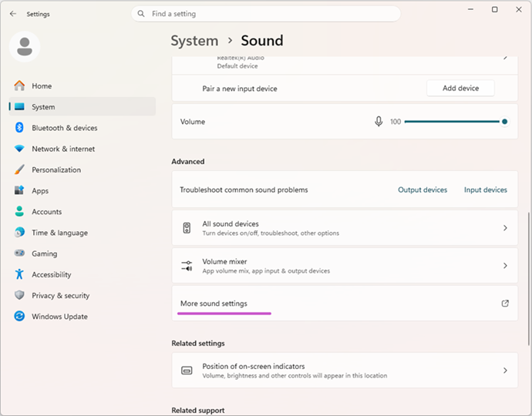Click the on-screen indicators position icon
Image resolution: width=532 pixels, height=416 pixels.
point(187,371)
